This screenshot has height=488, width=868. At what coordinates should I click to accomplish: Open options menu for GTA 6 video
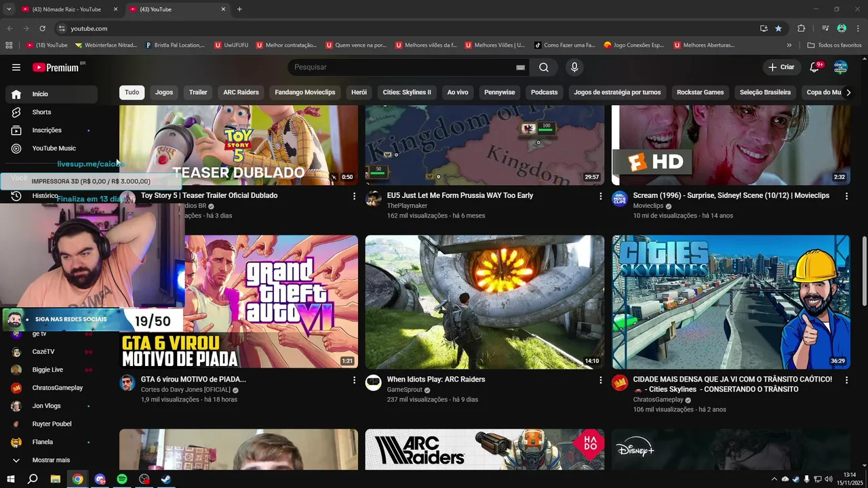click(x=354, y=380)
